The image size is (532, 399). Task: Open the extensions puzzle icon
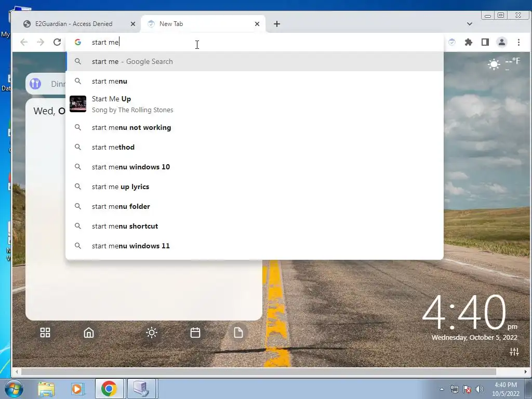click(469, 42)
